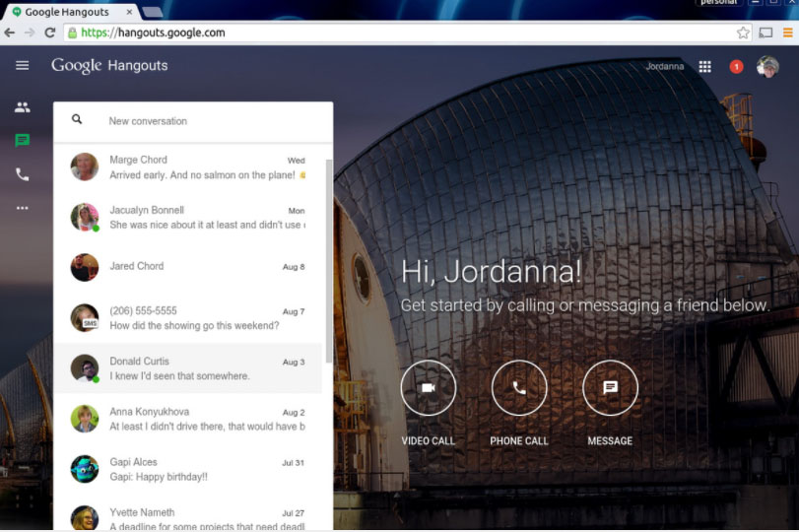The width and height of the screenshot is (799, 532).
Task: Go back in browser
Action: pyautogui.click(x=10, y=33)
